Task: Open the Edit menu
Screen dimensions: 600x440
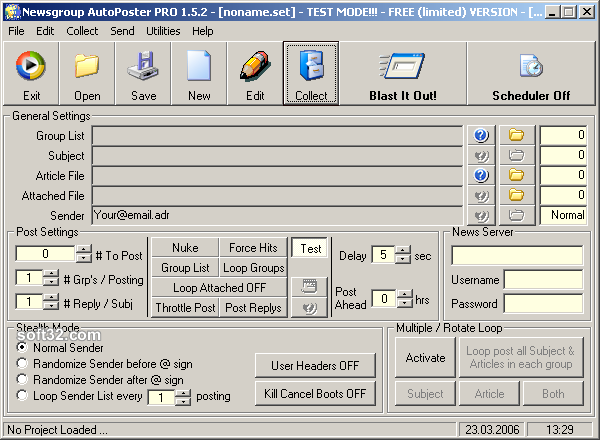Action: point(45,31)
